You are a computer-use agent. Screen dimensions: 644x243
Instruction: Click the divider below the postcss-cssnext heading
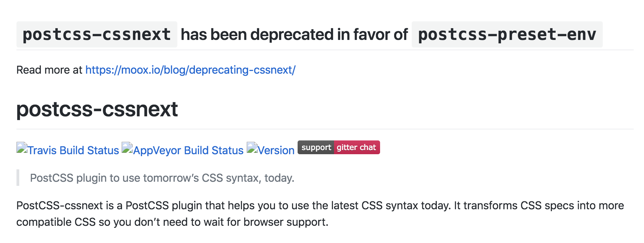(325, 129)
